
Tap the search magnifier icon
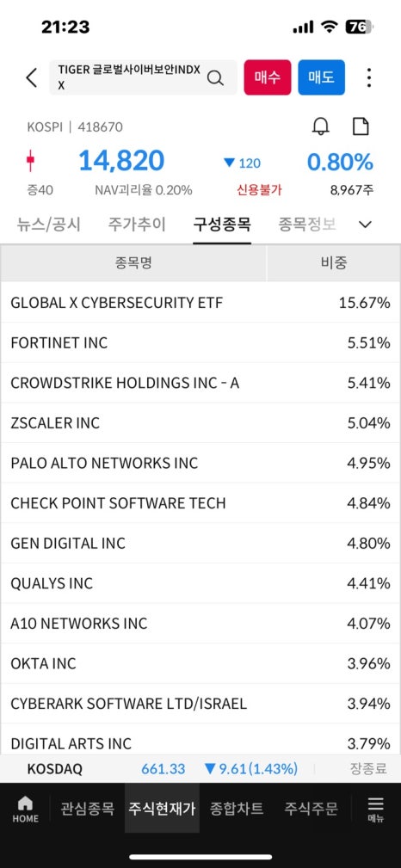[215, 77]
